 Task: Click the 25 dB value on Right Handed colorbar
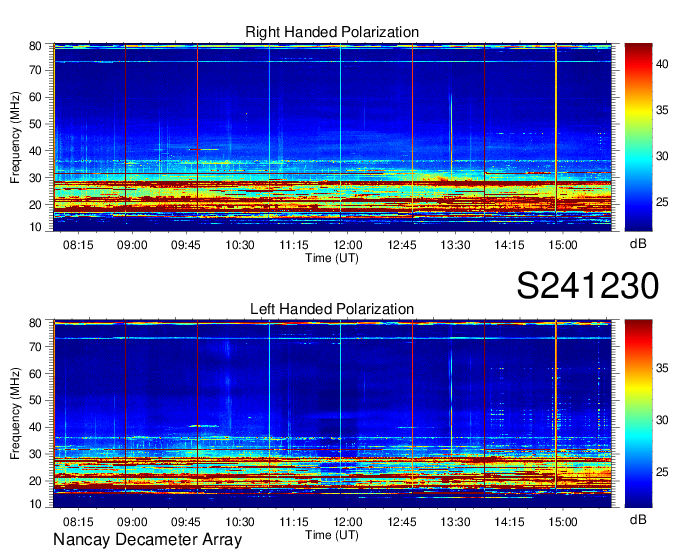tap(662, 202)
